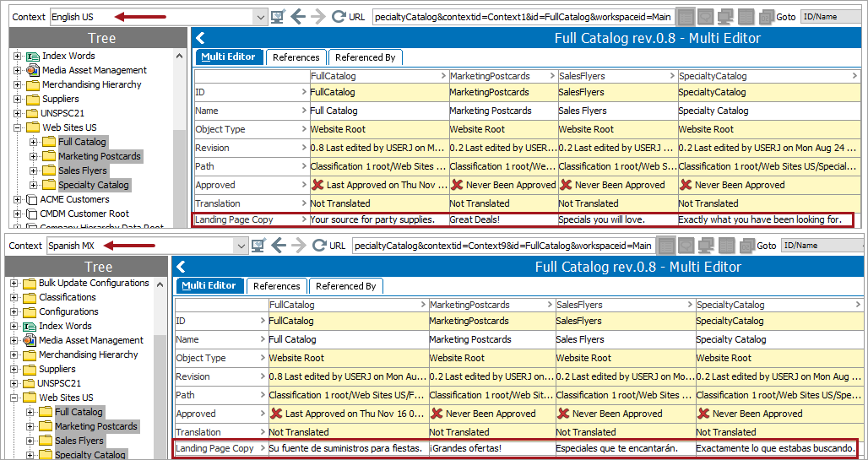Image resolution: width=868 pixels, height=460 pixels.
Task: Click the forward arrow in Spanish MX toolbar
Action: pyautogui.click(x=298, y=246)
